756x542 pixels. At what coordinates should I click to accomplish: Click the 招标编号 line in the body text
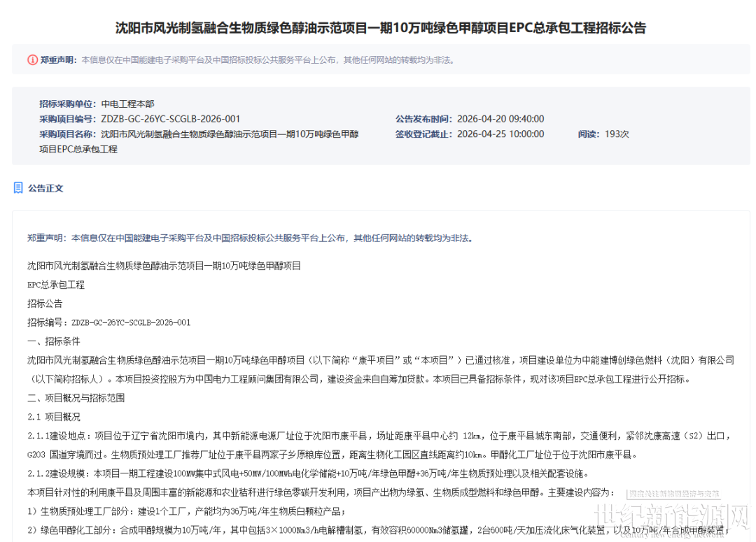tap(108, 322)
